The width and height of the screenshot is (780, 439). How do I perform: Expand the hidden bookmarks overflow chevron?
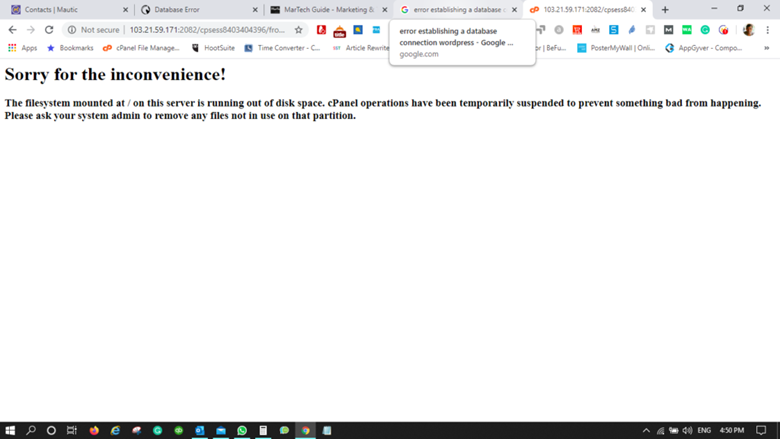click(767, 48)
